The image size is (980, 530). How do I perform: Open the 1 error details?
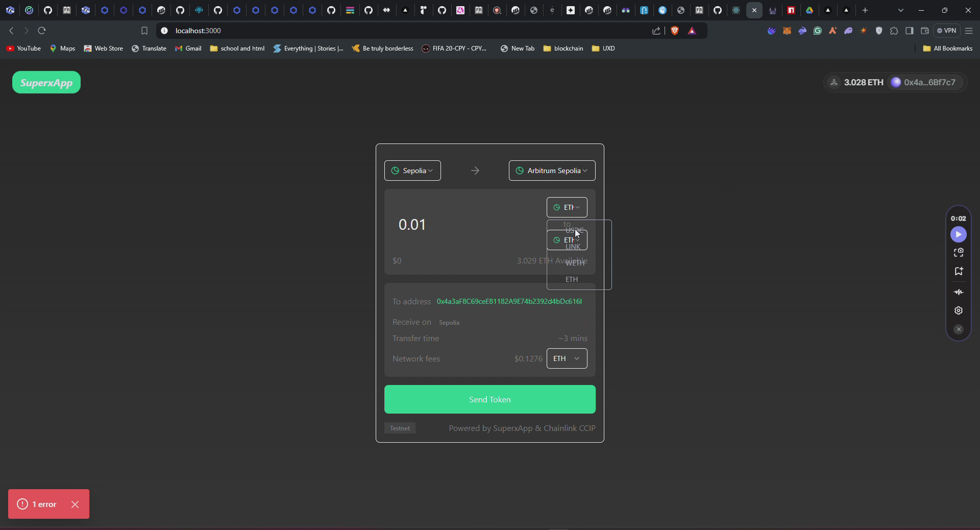[37, 504]
